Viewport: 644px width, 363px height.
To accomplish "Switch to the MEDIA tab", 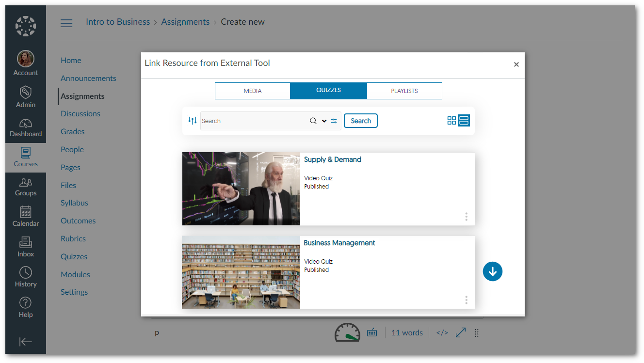I will click(x=253, y=91).
